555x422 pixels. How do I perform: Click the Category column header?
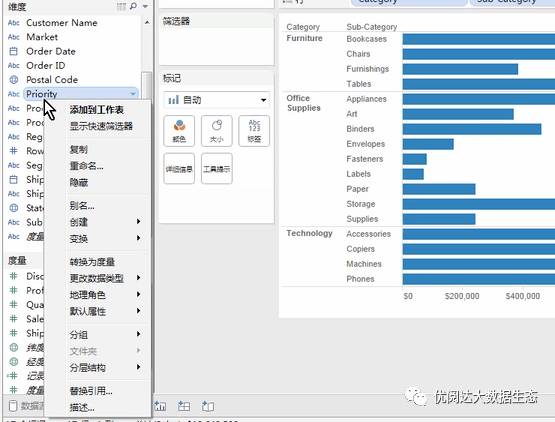click(x=303, y=27)
